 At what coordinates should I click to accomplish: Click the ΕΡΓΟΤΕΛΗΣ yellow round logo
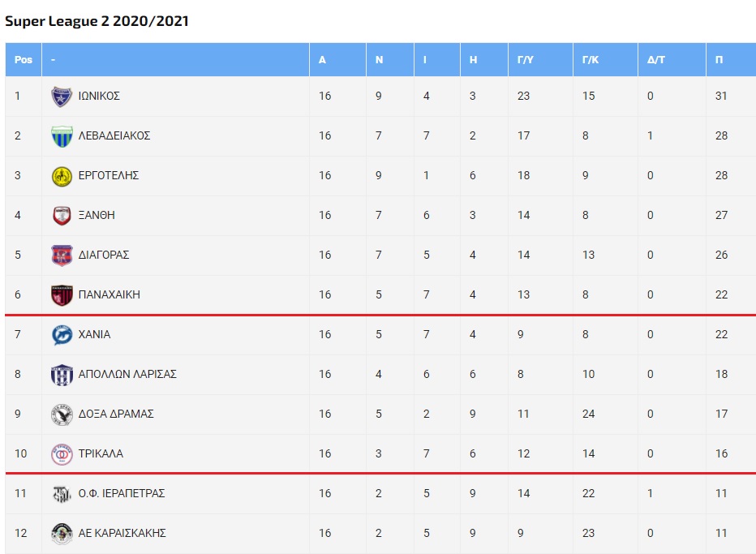point(62,176)
